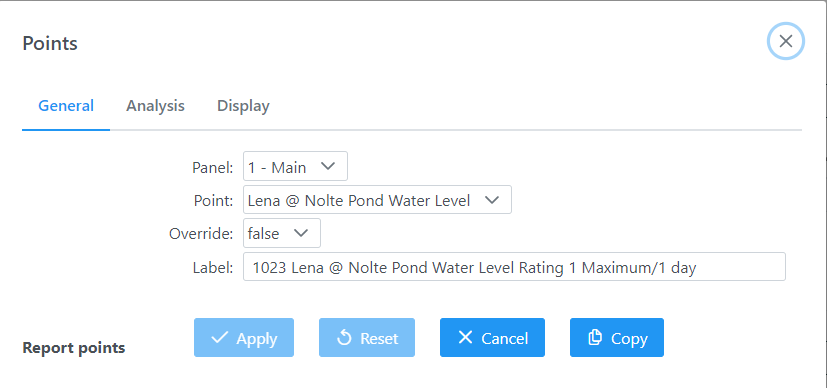Click the chevron arrow beside 1 - Main

point(328,166)
